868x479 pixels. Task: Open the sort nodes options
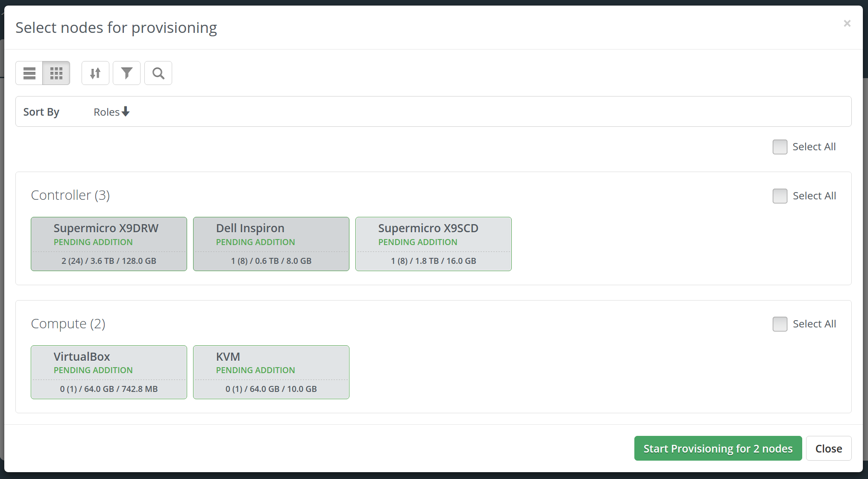[x=95, y=73]
